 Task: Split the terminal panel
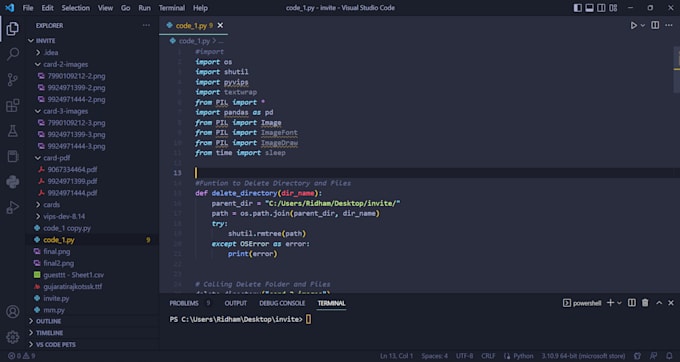pos(632,303)
